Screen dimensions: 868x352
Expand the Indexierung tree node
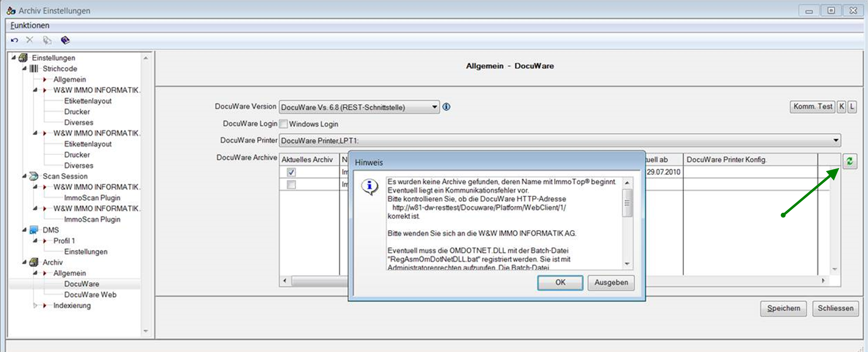coord(35,306)
